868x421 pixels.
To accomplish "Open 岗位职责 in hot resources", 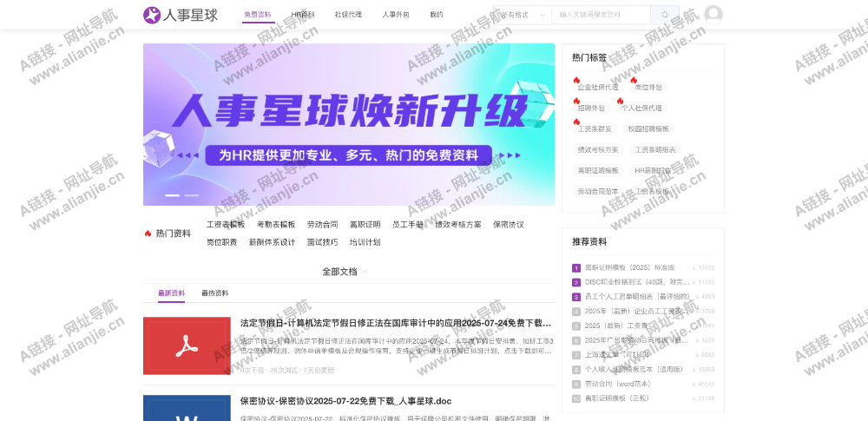I will [x=222, y=242].
